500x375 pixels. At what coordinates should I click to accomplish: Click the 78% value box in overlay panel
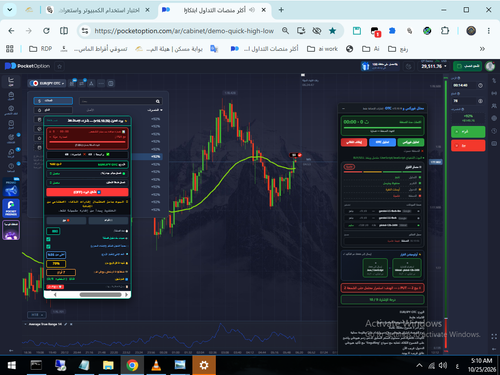[x=56, y=264]
